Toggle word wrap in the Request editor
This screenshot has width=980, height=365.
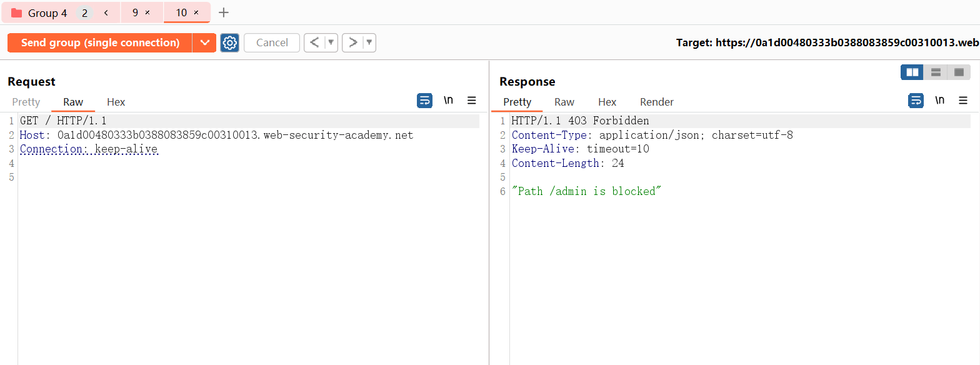coord(424,101)
